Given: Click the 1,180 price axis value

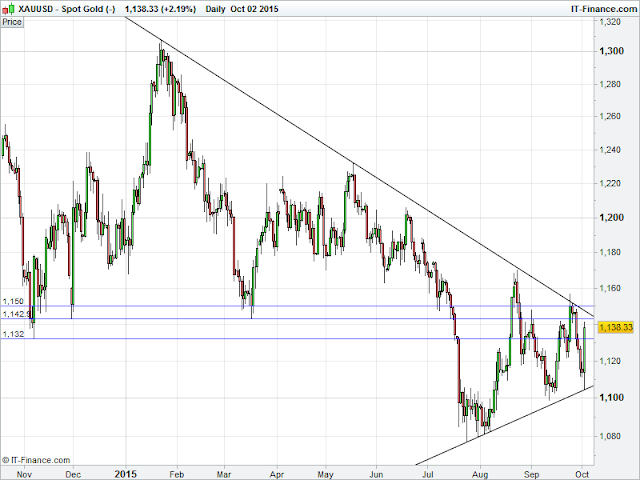Looking at the screenshot, I should tap(609, 252).
